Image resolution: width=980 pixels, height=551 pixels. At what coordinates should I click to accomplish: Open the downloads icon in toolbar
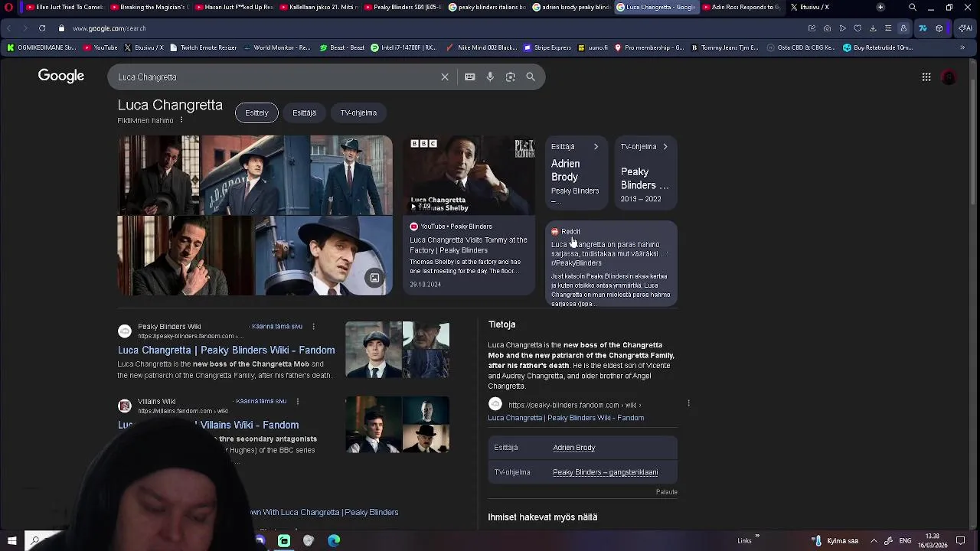point(873,28)
